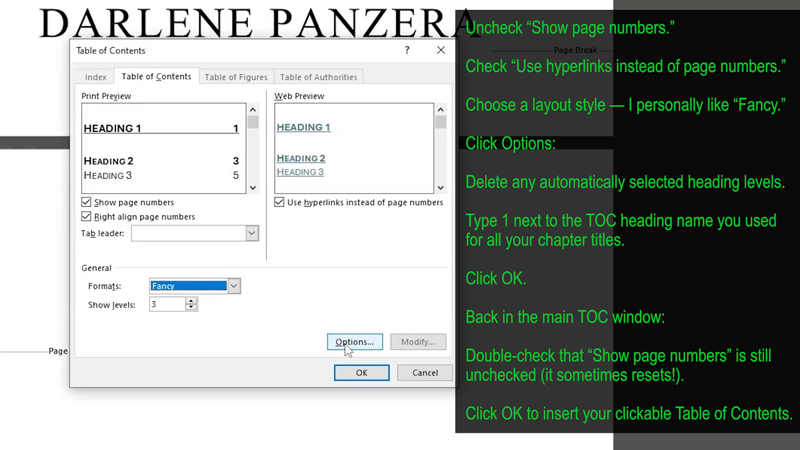The image size is (800, 450).
Task: Decrease Show levels with down spinner
Action: pyautogui.click(x=191, y=308)
